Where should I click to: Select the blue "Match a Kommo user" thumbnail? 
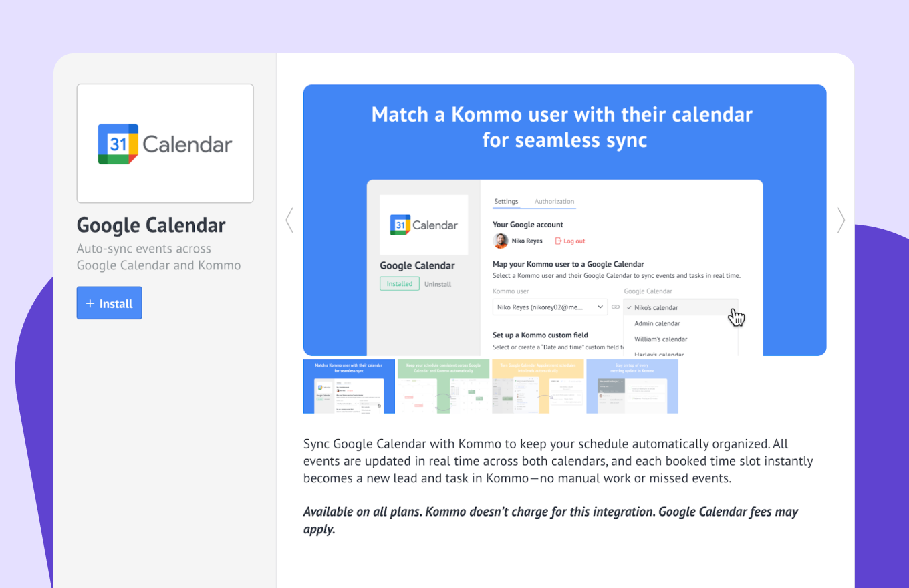point(349,386)
